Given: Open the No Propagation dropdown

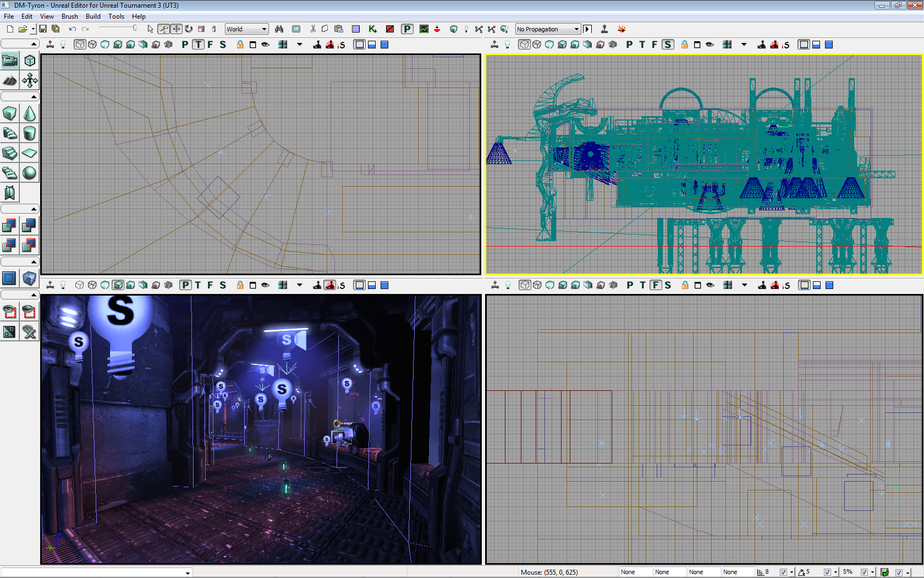Looking at the screenshot, I should coord(548,29).
